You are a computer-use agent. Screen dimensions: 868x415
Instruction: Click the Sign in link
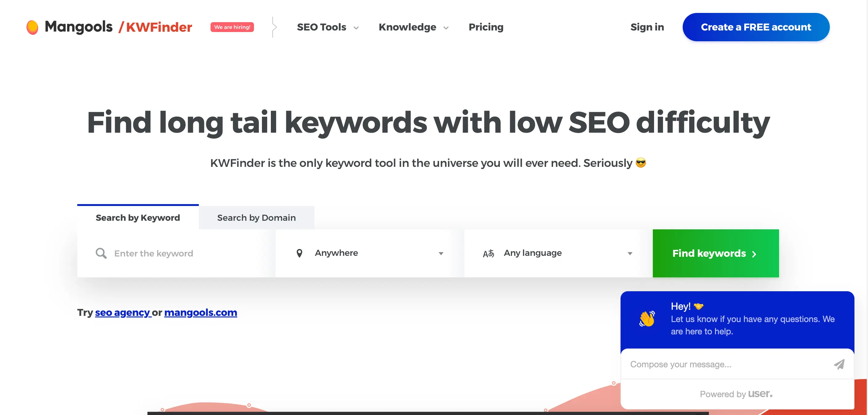point(648,26)
